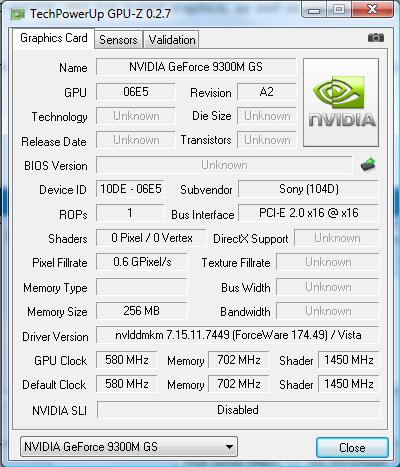Click the "BIOS Version" label
Screen dimensions: 400x467
pyautogui.click(x=56, y=166)
